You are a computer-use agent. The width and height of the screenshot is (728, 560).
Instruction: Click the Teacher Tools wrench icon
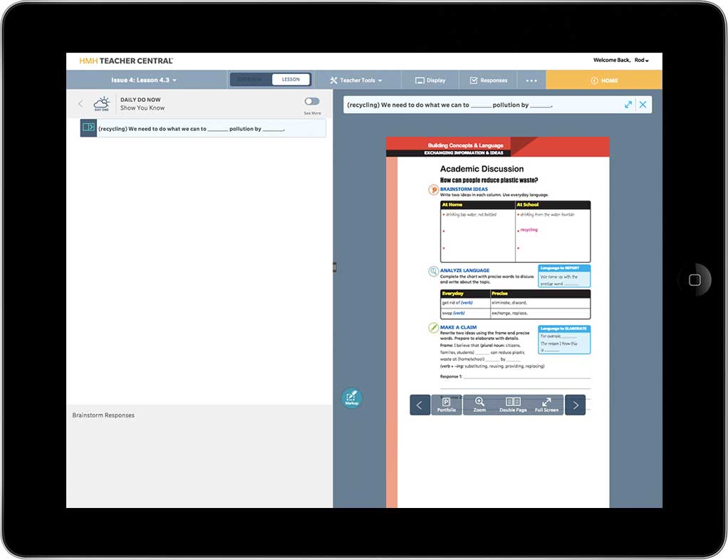pyautogui.click(x=333, y=81)
